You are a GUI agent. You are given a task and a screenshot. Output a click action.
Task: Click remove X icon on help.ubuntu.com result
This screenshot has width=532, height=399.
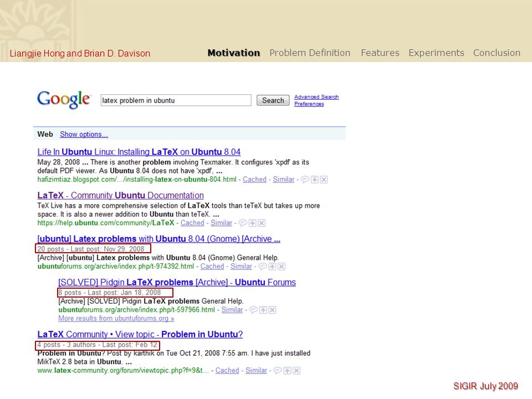coord(262,223)
